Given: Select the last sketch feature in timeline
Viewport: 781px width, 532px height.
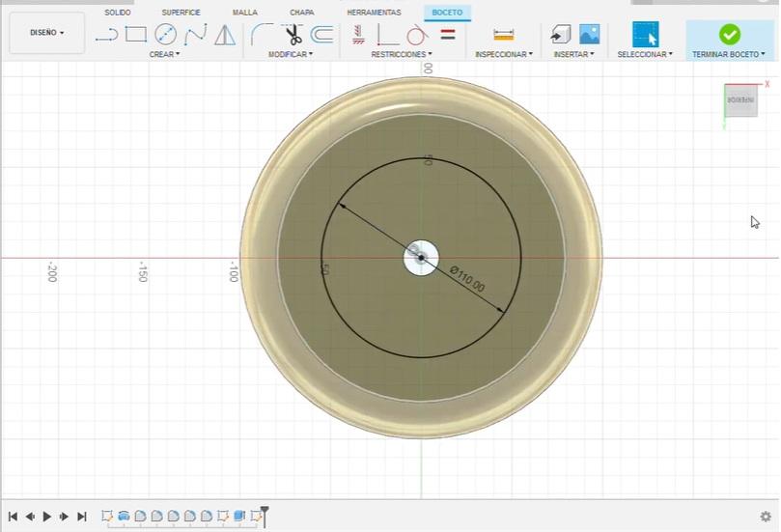Looking at the screenshot, I should coord(256,516).
